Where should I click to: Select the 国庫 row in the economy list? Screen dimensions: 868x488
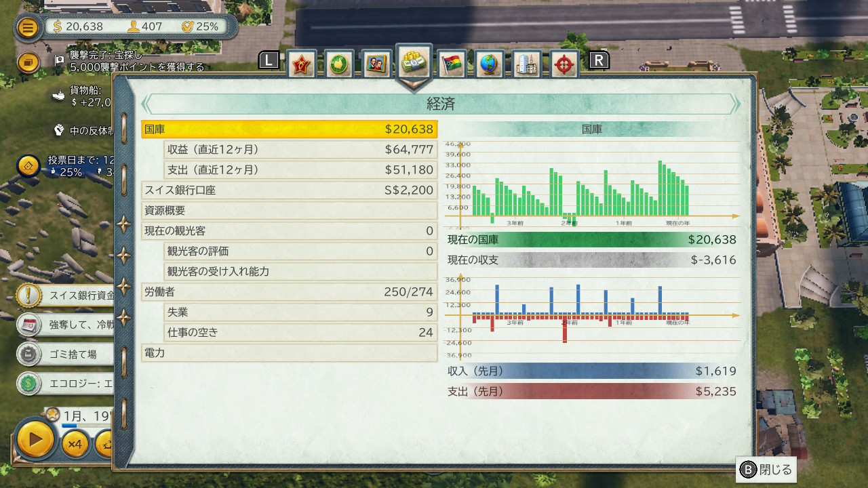(290, 129)
